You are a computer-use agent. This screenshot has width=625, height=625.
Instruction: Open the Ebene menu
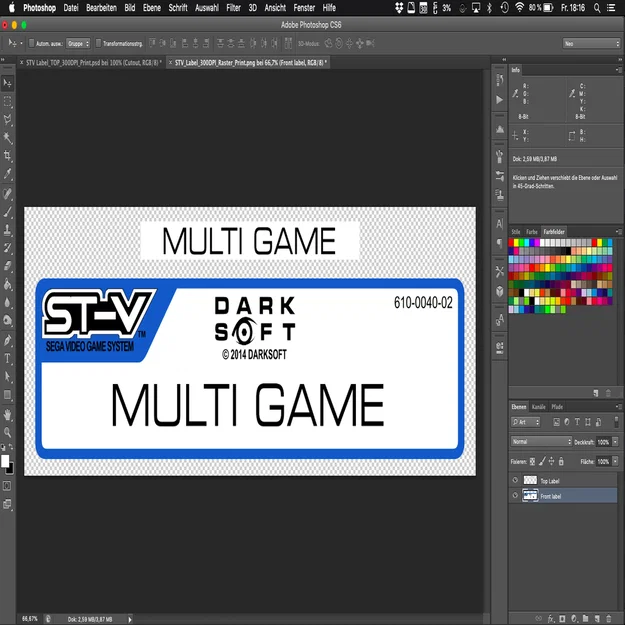click(x=151, y=8)
